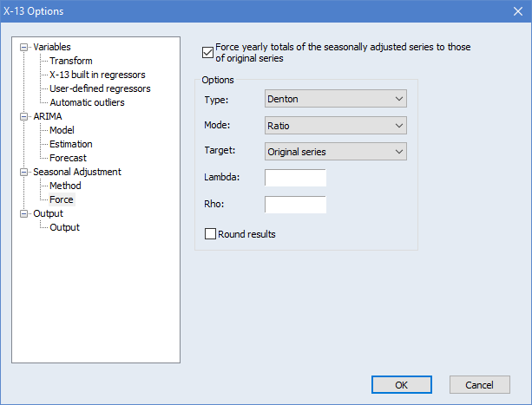Collapse the ARIMA tree node
The height and width of the screenshot is (405, 532).
(x=23, y=116)
